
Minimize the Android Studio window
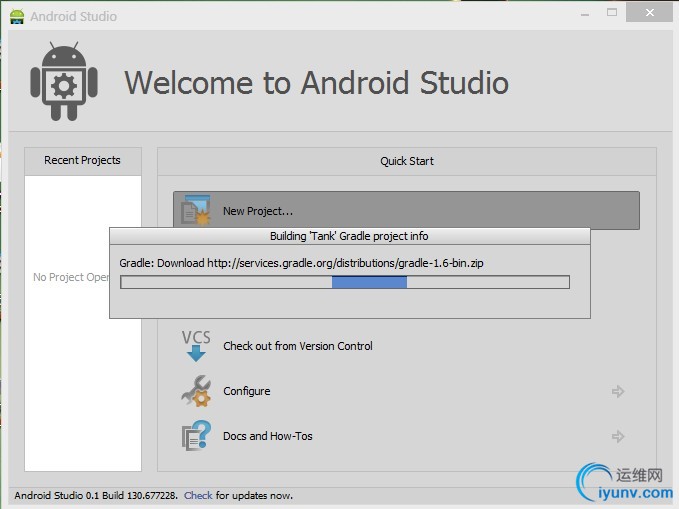[585, 15]
